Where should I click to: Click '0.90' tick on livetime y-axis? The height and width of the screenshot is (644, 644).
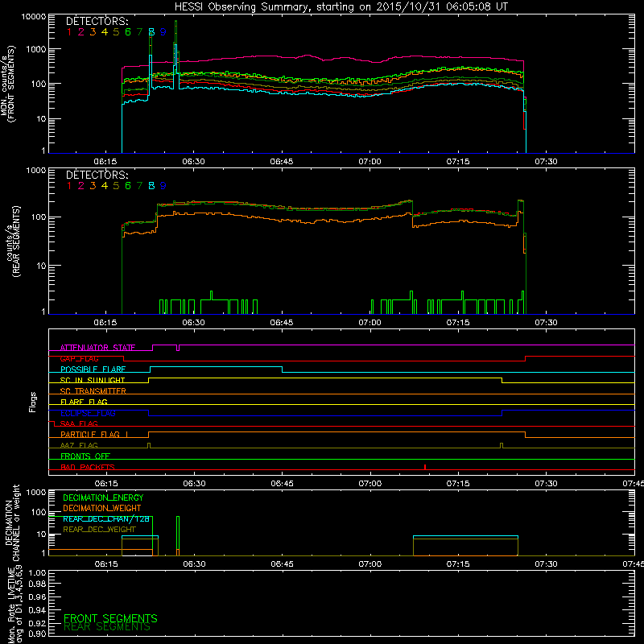37,634
